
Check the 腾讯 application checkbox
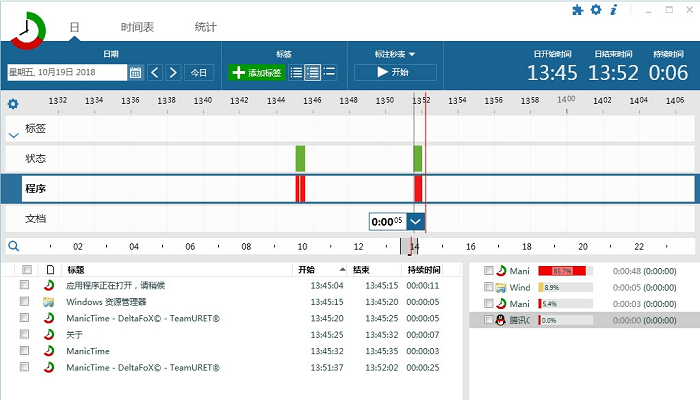(x=488, y=320)
